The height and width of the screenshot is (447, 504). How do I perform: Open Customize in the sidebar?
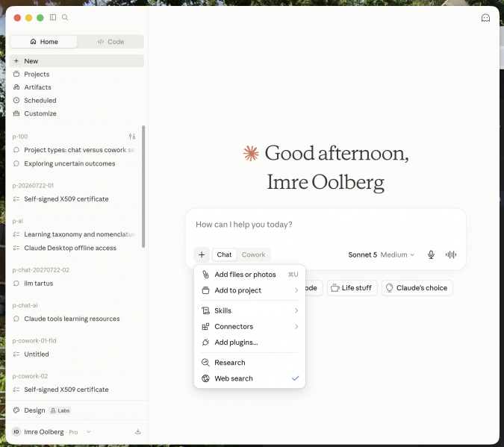tap(77, 113)
